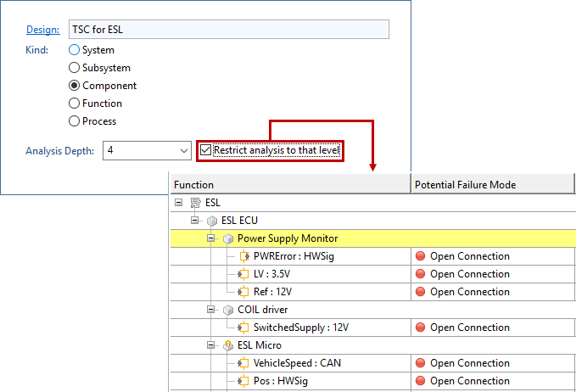Select the ESL tree item

click(213, 203)
